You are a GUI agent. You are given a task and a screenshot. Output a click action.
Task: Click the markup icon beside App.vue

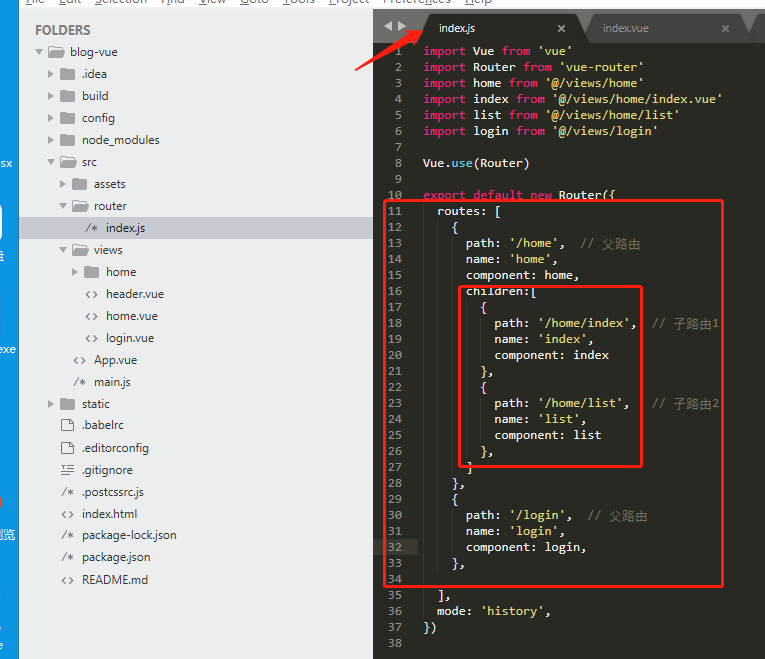(x=80, y=360)
